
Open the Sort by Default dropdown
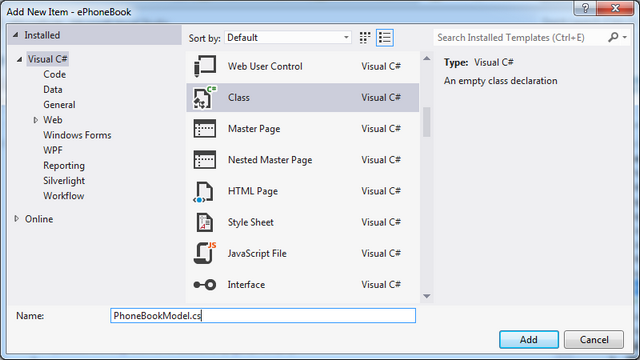[288, 38]
